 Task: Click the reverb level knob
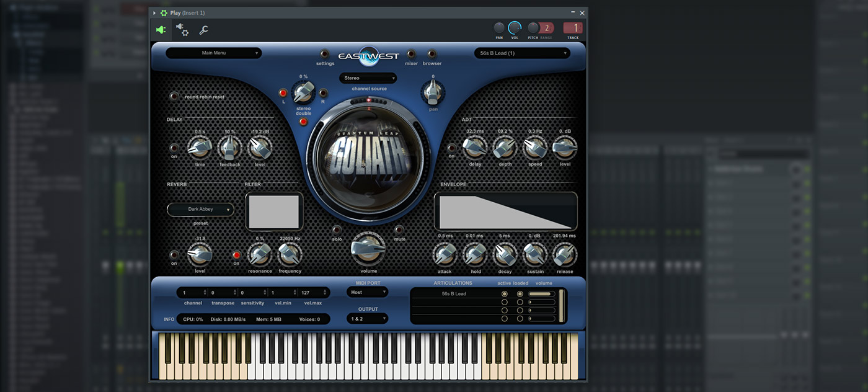200,254
